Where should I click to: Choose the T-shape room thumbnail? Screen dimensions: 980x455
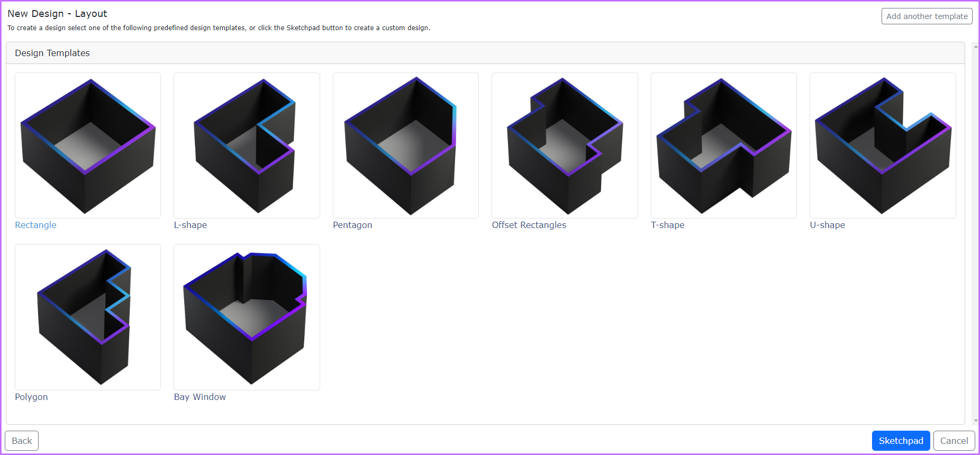coord(723,145)
